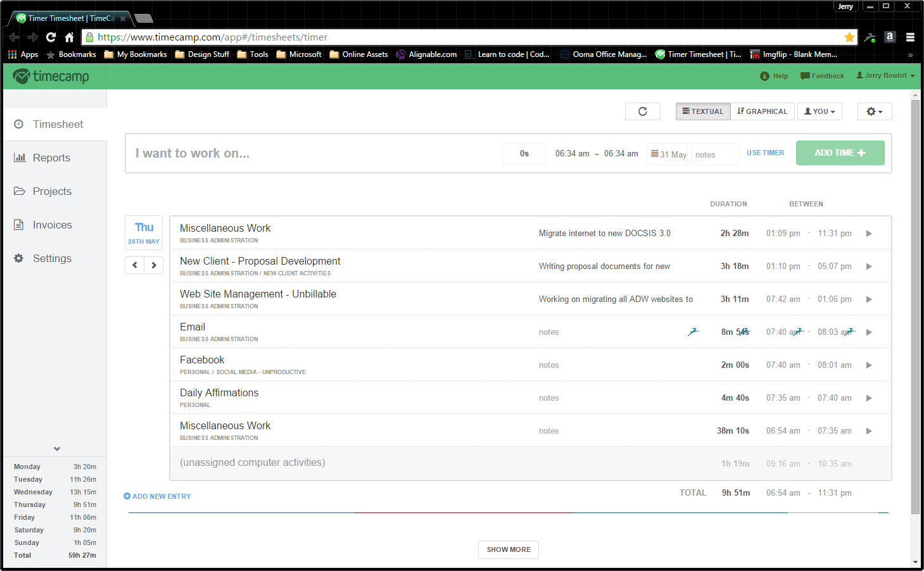Open the Design Stuff bookmarks folder
924x571 pixels.
tap(202, 54)
